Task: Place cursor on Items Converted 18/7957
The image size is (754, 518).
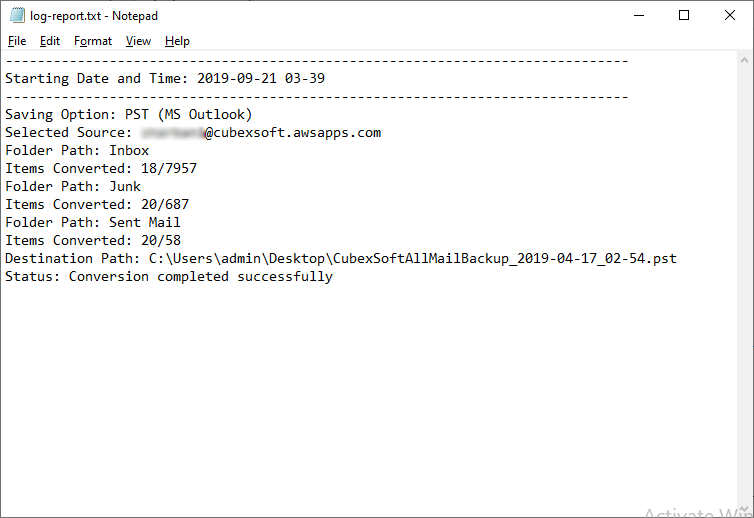Action: coord(101,168)
